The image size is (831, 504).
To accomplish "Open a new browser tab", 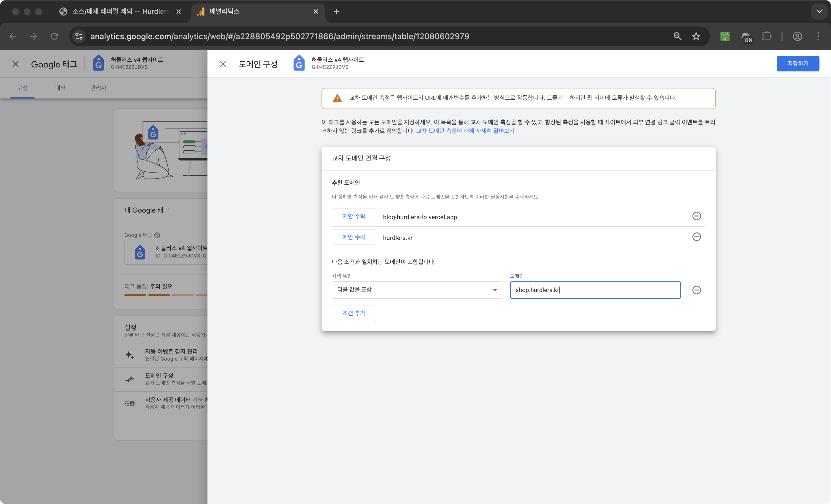I will coord(336,12).
